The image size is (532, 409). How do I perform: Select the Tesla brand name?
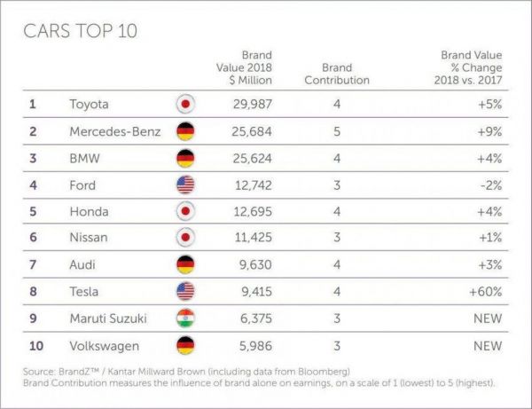pos(85,291)
